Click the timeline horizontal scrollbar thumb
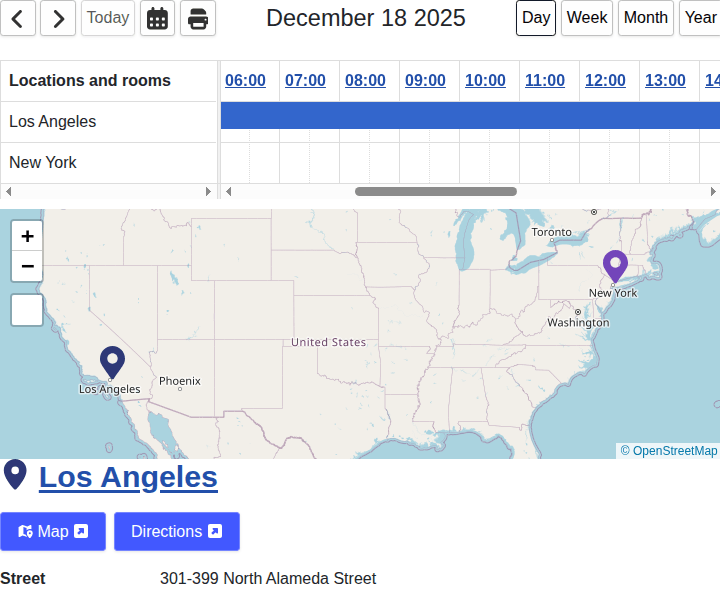The image size is (720, 600). point(436,191)
